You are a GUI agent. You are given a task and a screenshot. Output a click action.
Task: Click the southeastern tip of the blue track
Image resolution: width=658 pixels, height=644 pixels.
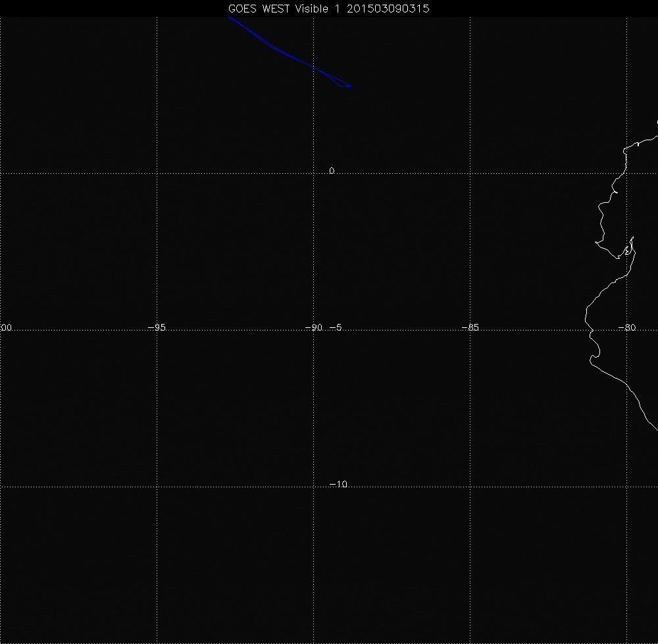350,86
